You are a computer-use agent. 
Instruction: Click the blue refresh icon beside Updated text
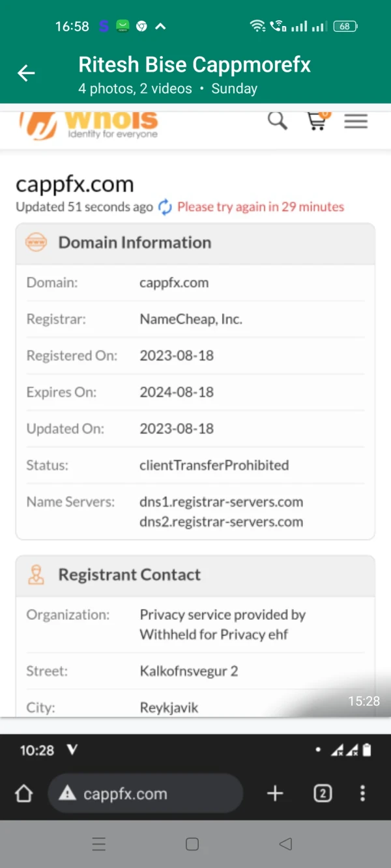(x=165, y=207)
